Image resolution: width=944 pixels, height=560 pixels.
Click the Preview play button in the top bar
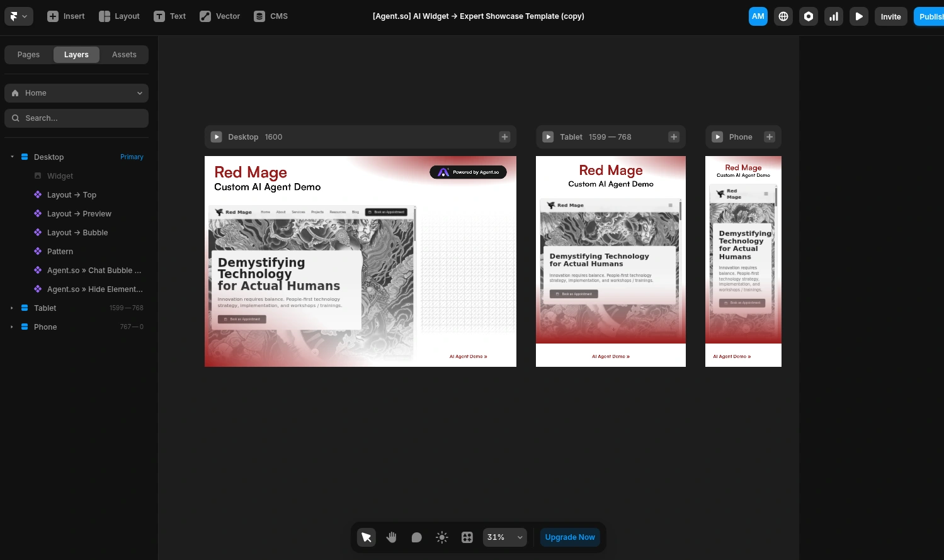coord(859,16)
